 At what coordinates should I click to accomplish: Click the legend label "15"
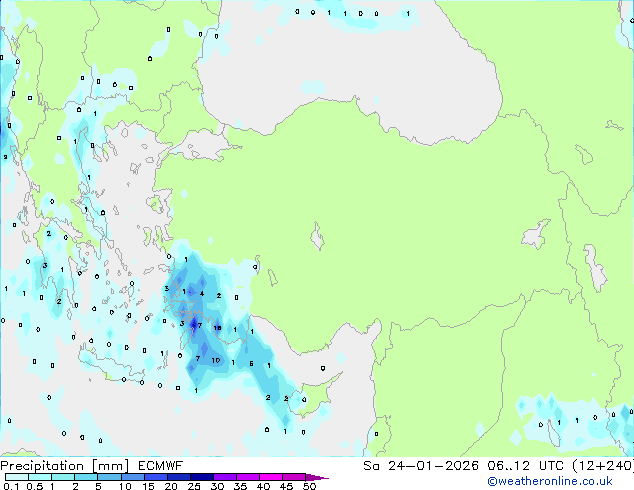148,486
